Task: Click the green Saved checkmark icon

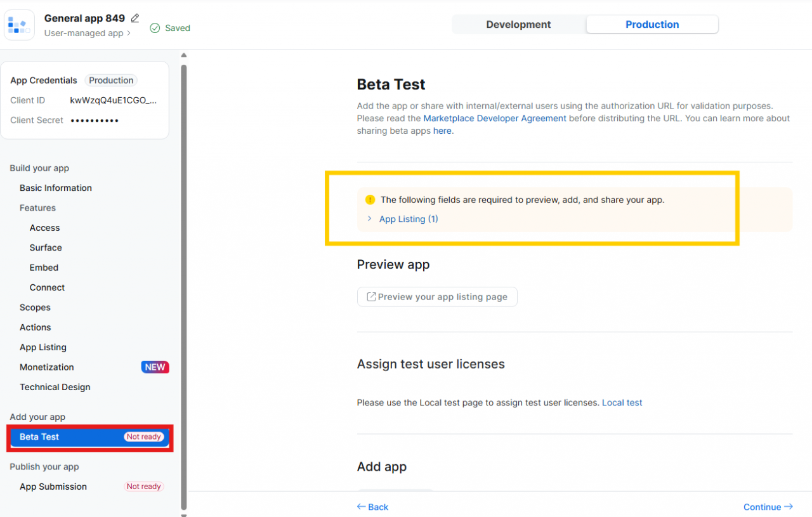Action: click(x=155, y=28)
